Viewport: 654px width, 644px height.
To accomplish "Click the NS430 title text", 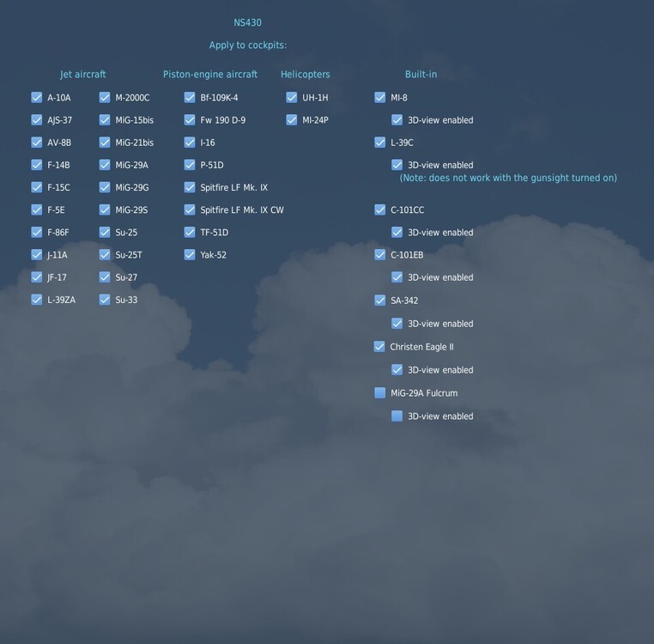I will [248, 22].
